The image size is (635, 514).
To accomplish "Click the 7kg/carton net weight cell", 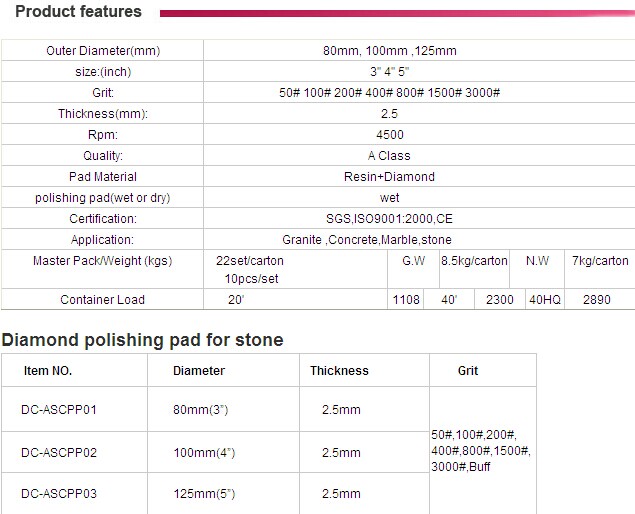I will 600,261.
